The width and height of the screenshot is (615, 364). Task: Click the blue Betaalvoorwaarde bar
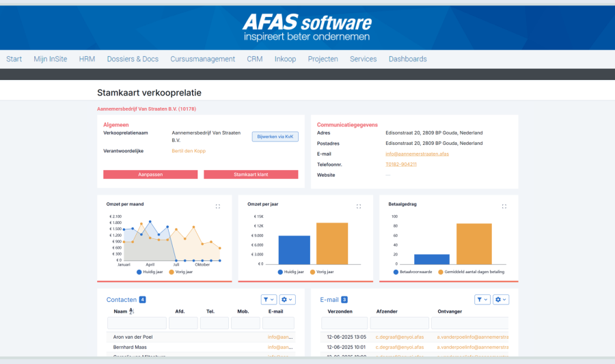[x=432, y=260]
